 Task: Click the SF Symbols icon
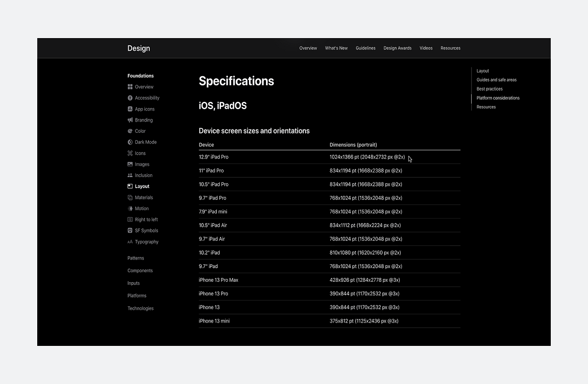(130, 231)
